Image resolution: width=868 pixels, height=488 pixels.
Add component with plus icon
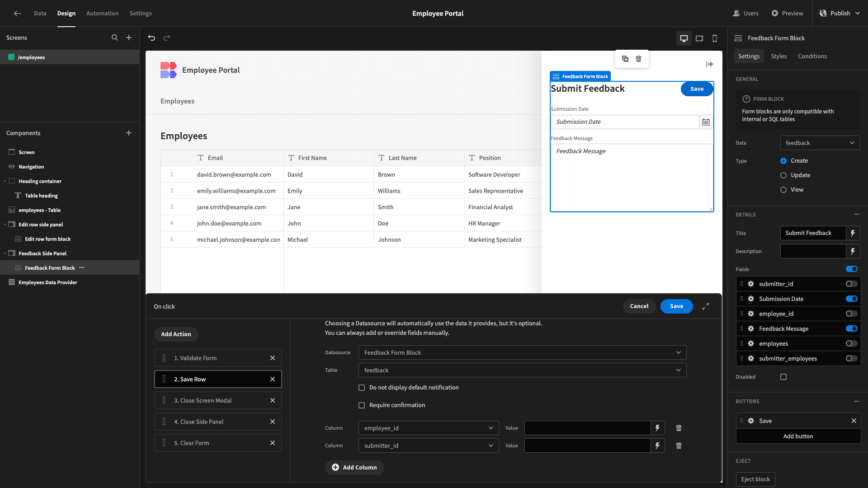[x=129, y=133]
